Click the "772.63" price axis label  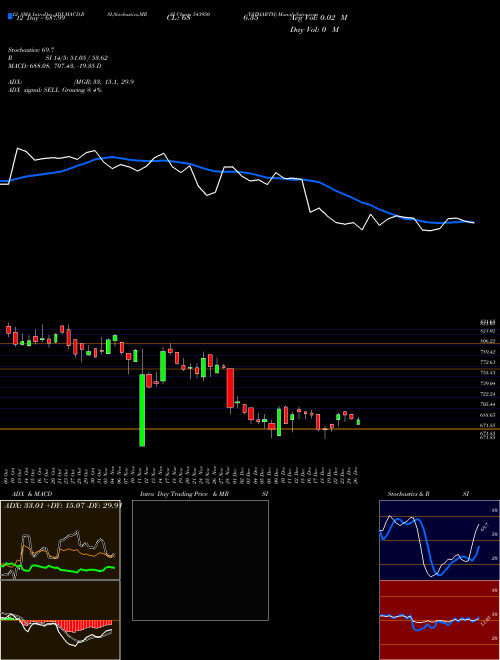click(x=487, y=362)
